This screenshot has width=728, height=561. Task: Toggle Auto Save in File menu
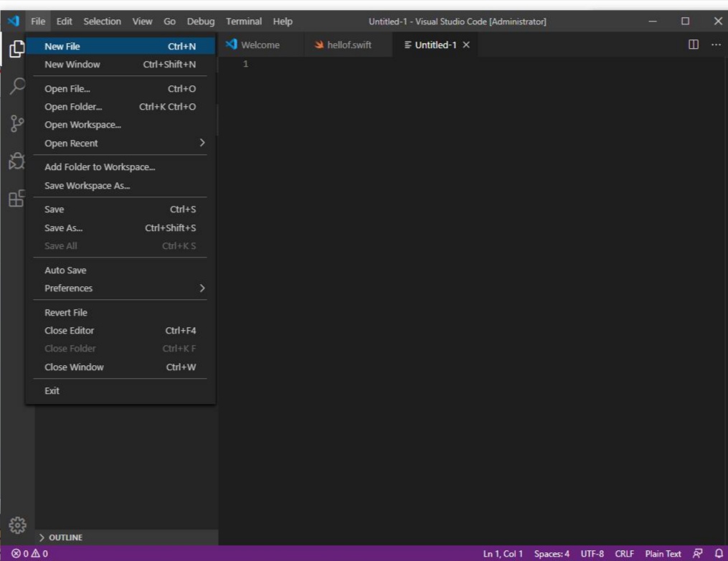[x=65, y=270]
